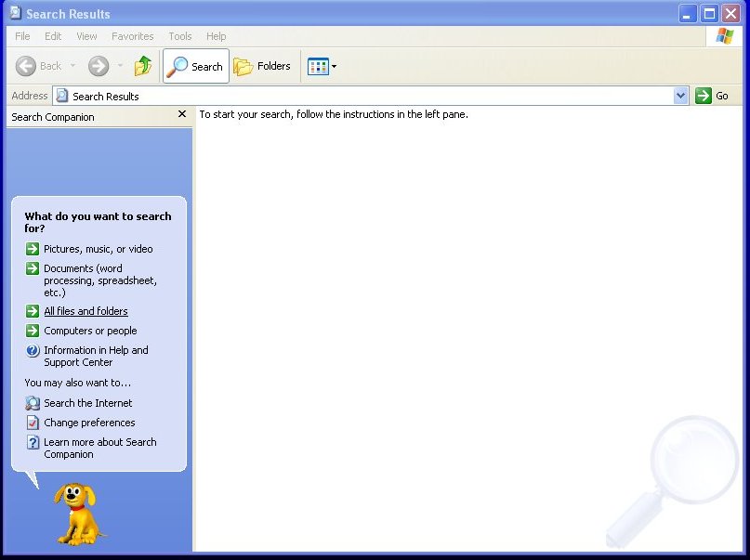Search for Computers or people

pos(90,331)
